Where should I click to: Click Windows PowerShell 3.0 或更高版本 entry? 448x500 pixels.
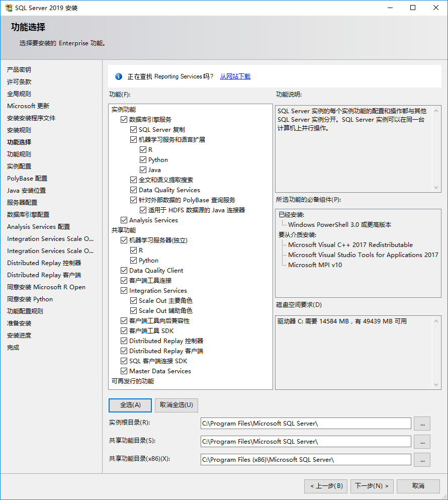[x=339, y=225]
